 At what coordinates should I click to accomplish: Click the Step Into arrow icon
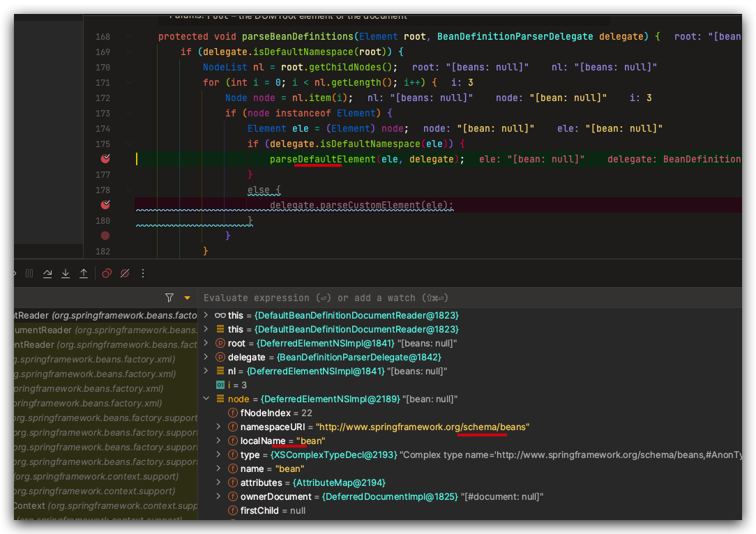pos(66,274)
